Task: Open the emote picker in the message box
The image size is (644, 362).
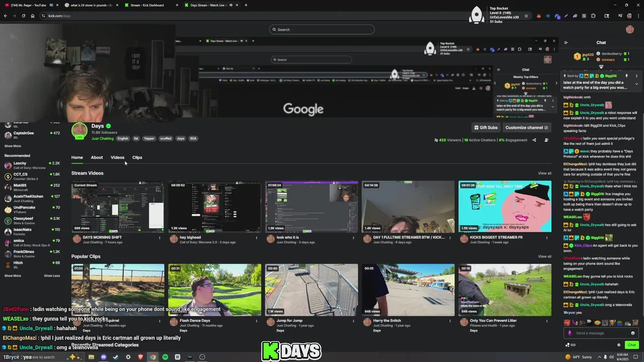Action: click(633, 333)
